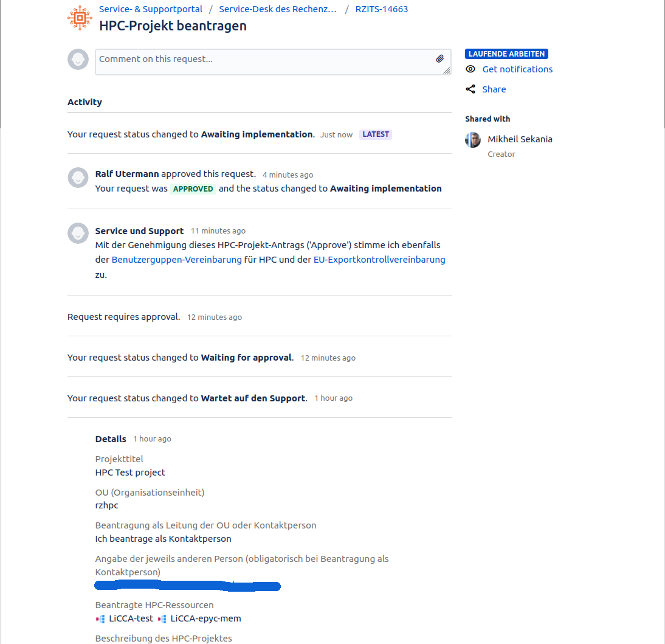Click the eye icon for notifications

[470, 69]
